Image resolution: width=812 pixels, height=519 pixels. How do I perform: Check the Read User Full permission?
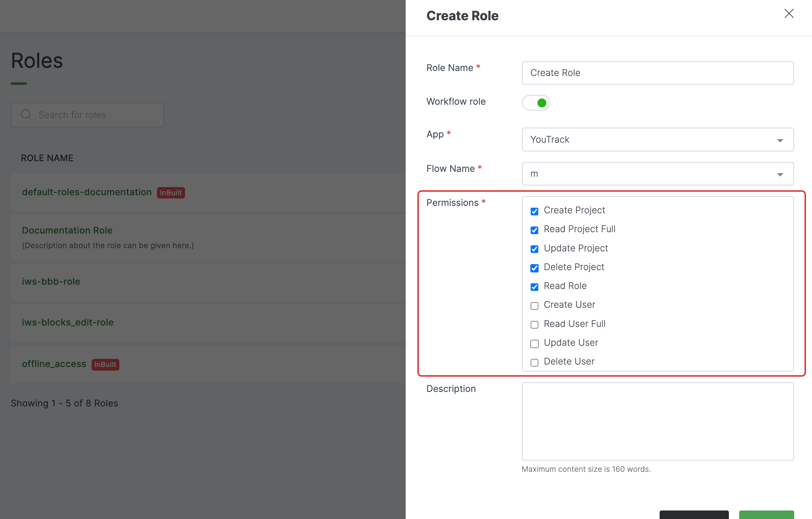pos(534,324)
